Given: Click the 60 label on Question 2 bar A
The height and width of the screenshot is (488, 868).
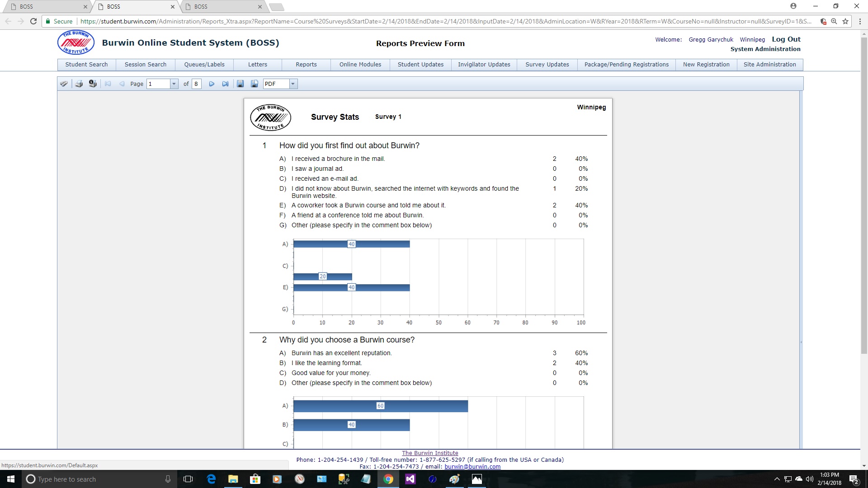Looking at the screenshot, I should pos(380,406).
